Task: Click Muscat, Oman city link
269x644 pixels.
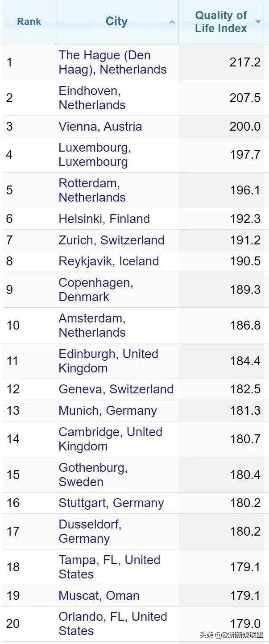Action: click(99, 596)
